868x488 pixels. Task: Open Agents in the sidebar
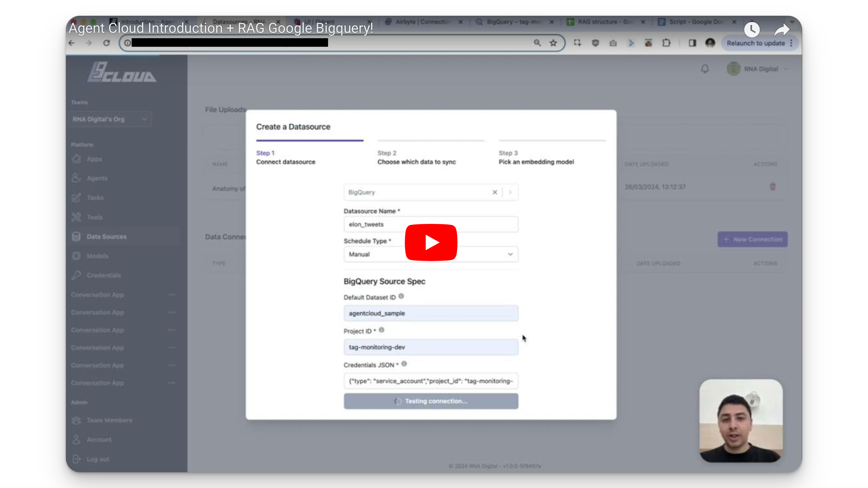pos(97,178)
